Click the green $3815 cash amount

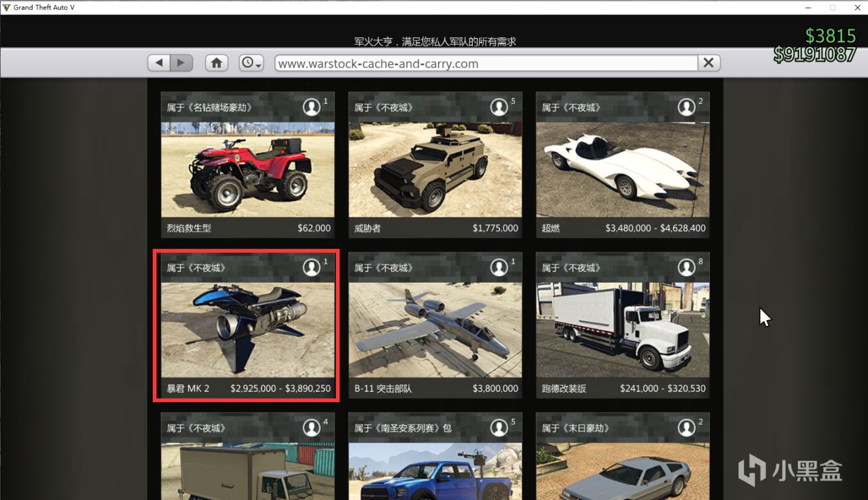click(831, 36)
